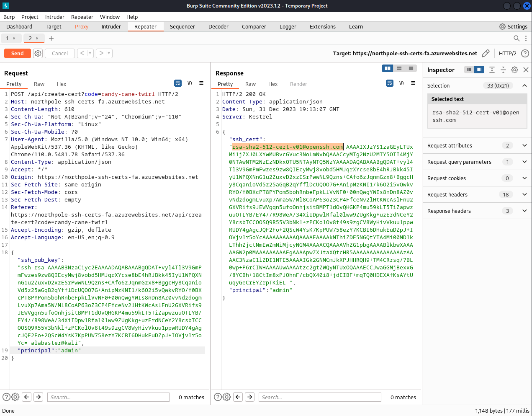Click the Inspector collapse all sections icon
This screenshot has height=416, width=532.
click(503, 70)
